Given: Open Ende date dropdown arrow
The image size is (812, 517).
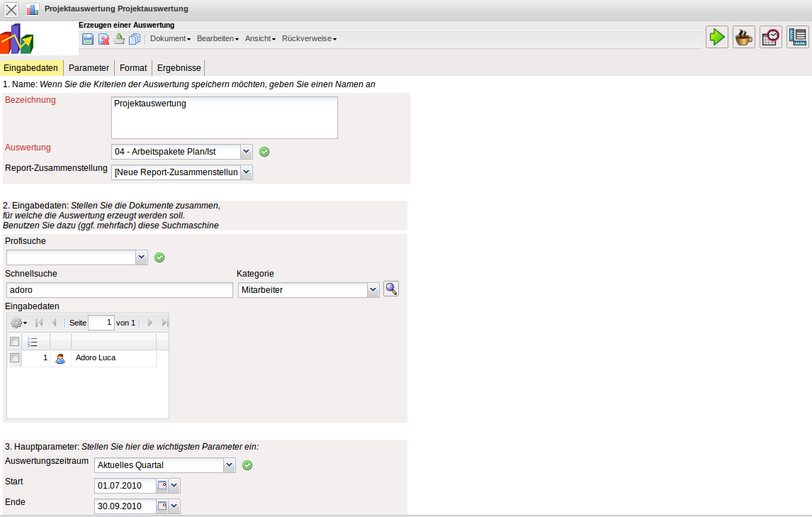Looking at the screenshot, I should click(174, 506).
